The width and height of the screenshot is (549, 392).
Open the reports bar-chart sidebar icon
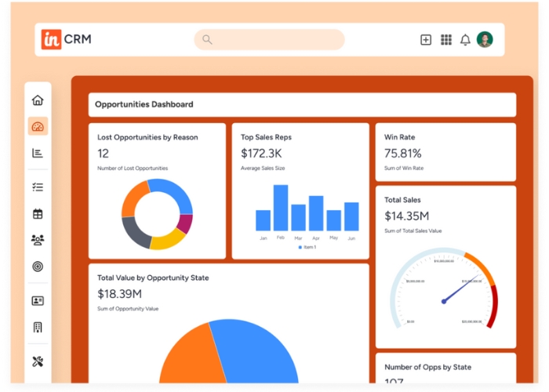[38, 153]
